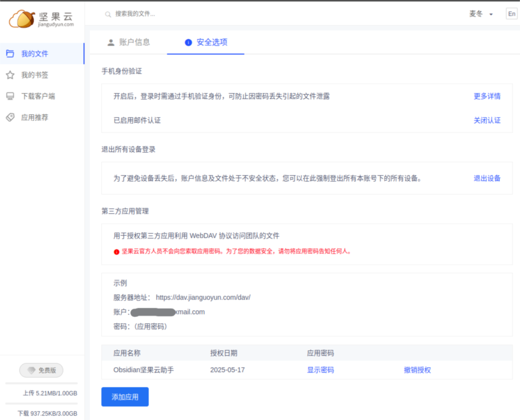Click 撤销授权 to revoke Obsidian app
This screenshot has width=520, height=420.
[417, 370]
